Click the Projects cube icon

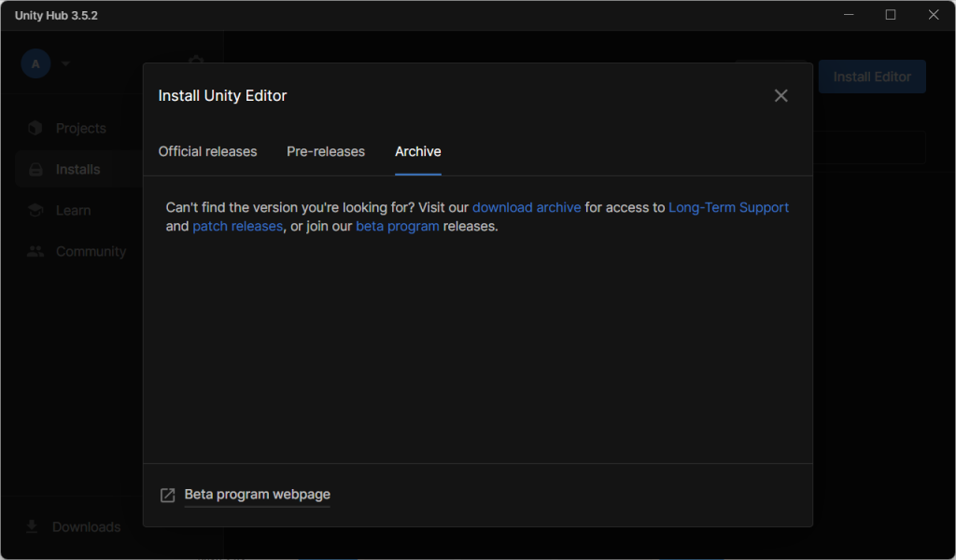pos(35,128)
